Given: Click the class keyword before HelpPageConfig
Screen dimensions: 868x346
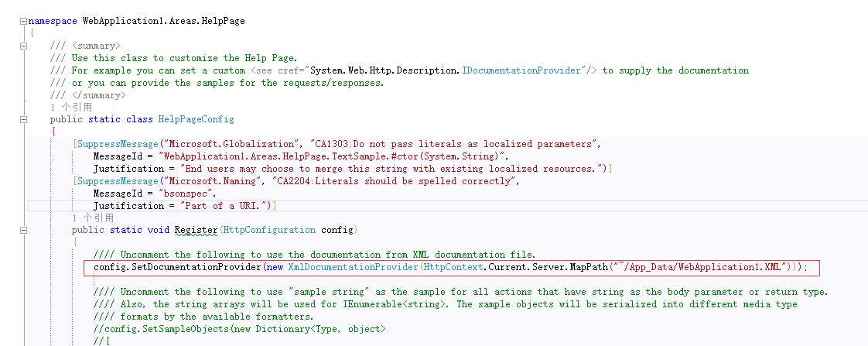Looking at the screenshot, I should point(139,119).
